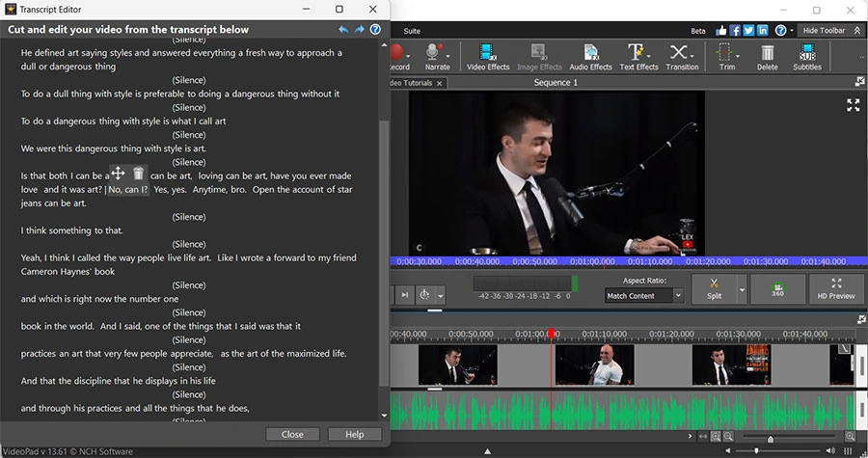This screenshot has height=458, width=868.
Task: Click the scroll-down arrow in the transcript scrollbar
Action: (x=384, y=416)
